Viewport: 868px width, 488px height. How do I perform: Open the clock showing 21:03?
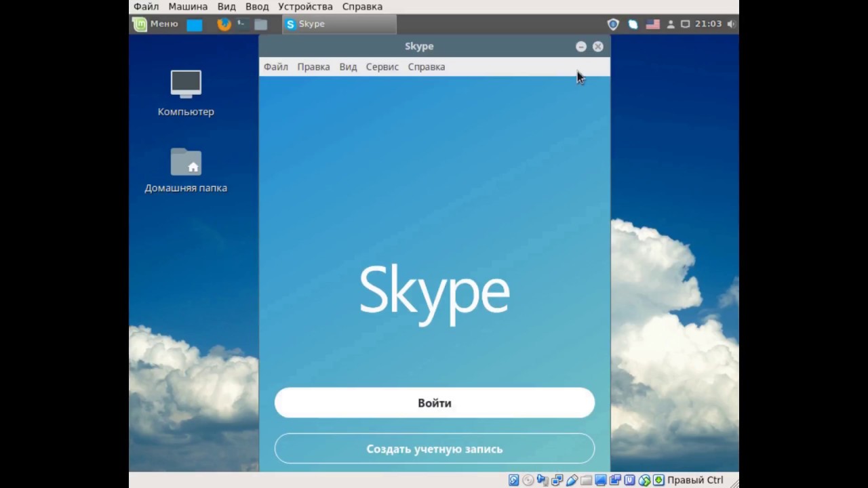point(708,24)
